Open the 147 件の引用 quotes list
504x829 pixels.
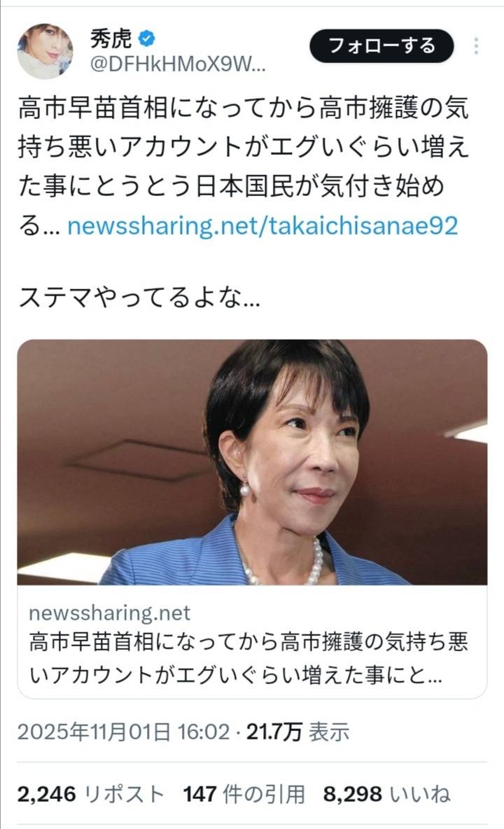[244, 794]
